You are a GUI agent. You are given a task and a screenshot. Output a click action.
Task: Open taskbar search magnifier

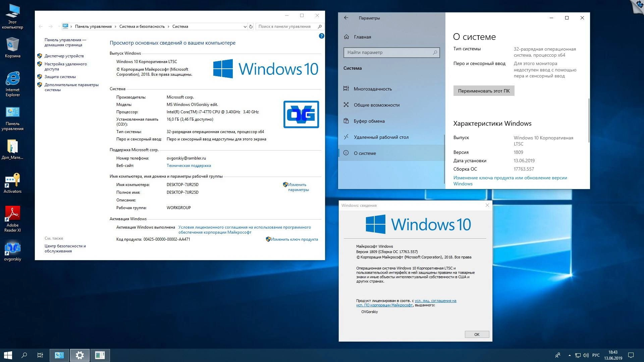(x=24, y=355)
